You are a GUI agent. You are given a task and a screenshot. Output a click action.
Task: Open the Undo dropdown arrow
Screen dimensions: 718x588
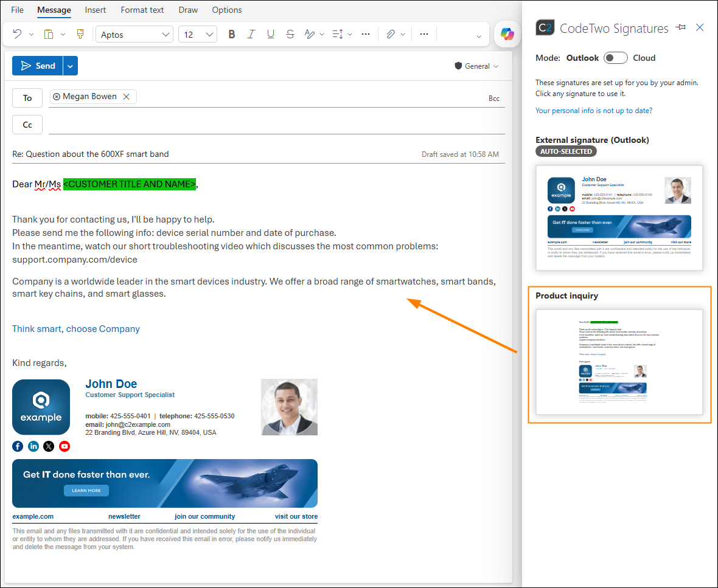31,34
